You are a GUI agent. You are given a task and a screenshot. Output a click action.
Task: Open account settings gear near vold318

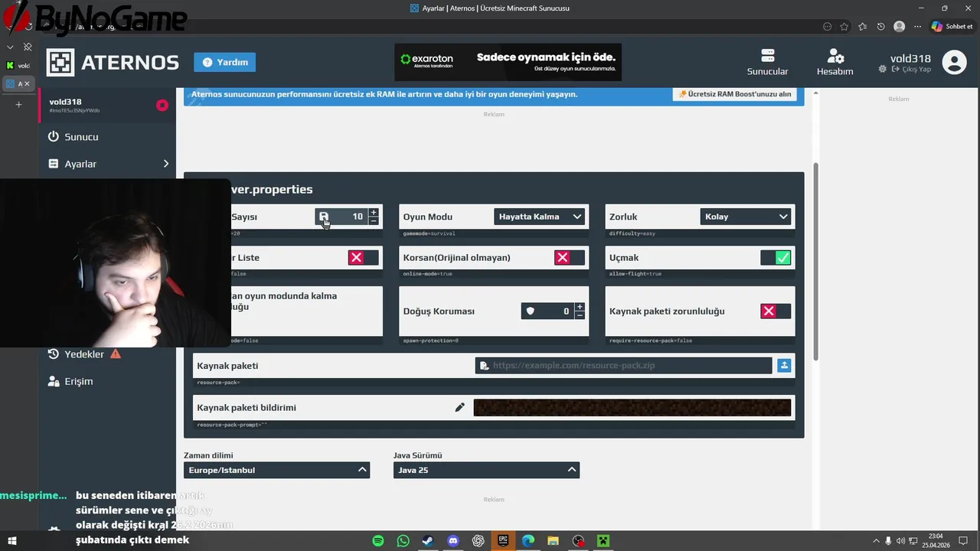tap(882, 69)
